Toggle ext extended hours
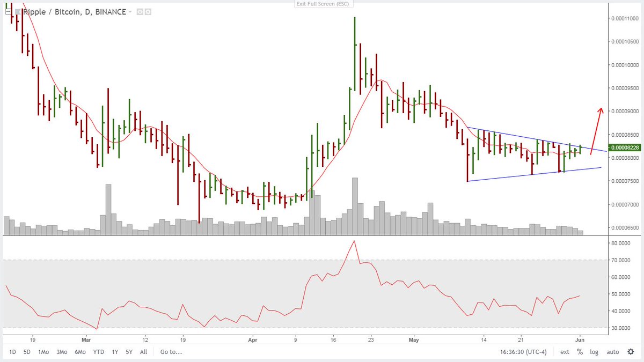Viewport: 644px width, 362px height. coord(565,352)
